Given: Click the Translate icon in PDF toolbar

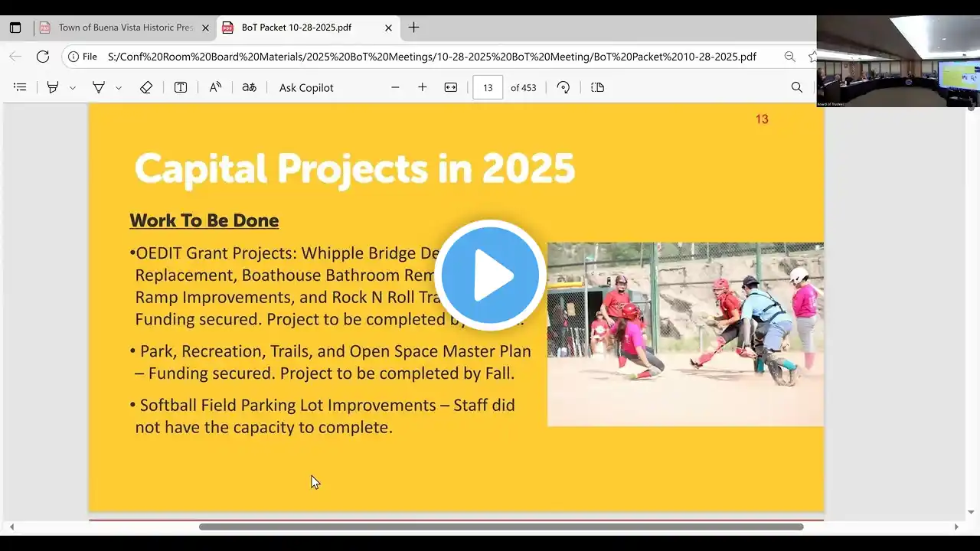Looking at the screenshot, I should click(249, 87).
